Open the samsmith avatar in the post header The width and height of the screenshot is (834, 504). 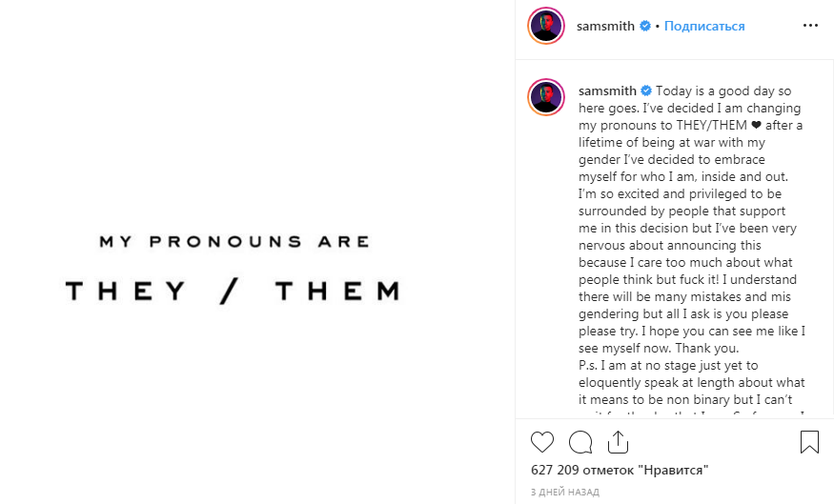pos(546,26)
